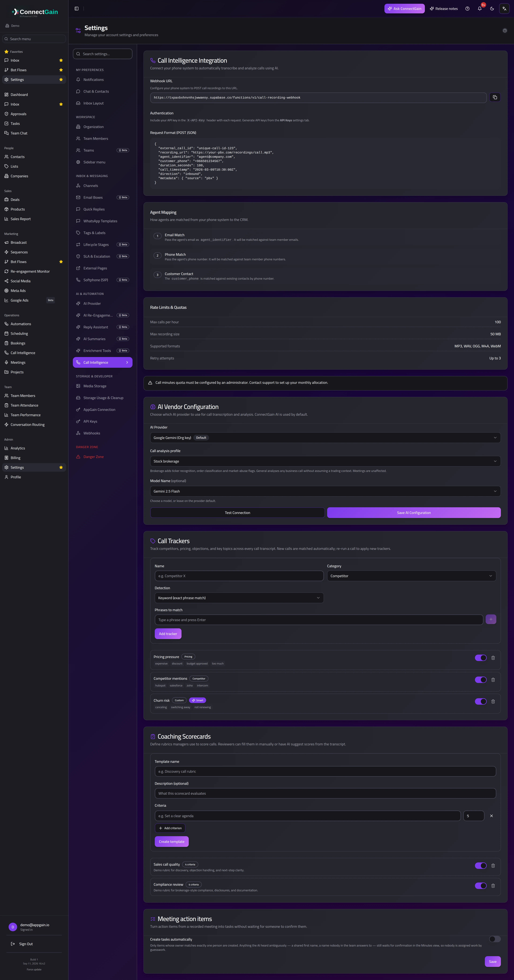Open Dashboard in the left sidebar
Viewport: 514px width, 980px height.
tap(34, 94)
